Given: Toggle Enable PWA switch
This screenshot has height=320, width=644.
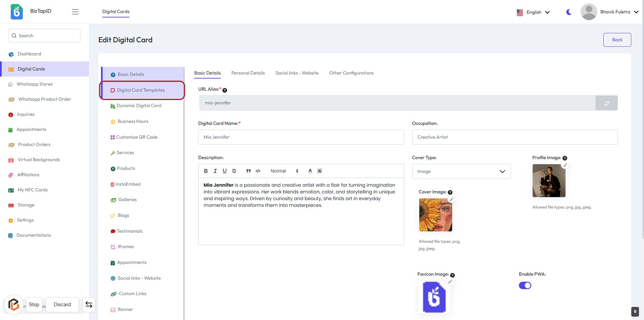Looking at the screenshot, I should pyautogui.click(x=525, y=285).
